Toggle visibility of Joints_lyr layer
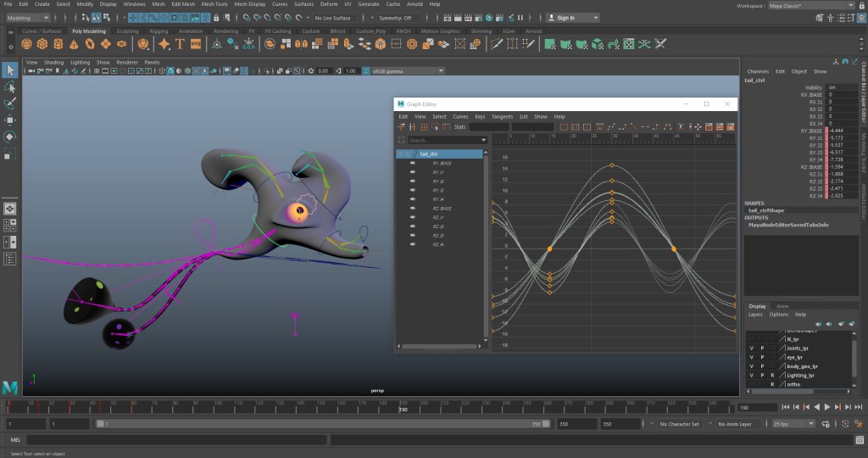This screenshot has height=458, width=868. pos(751,348)
